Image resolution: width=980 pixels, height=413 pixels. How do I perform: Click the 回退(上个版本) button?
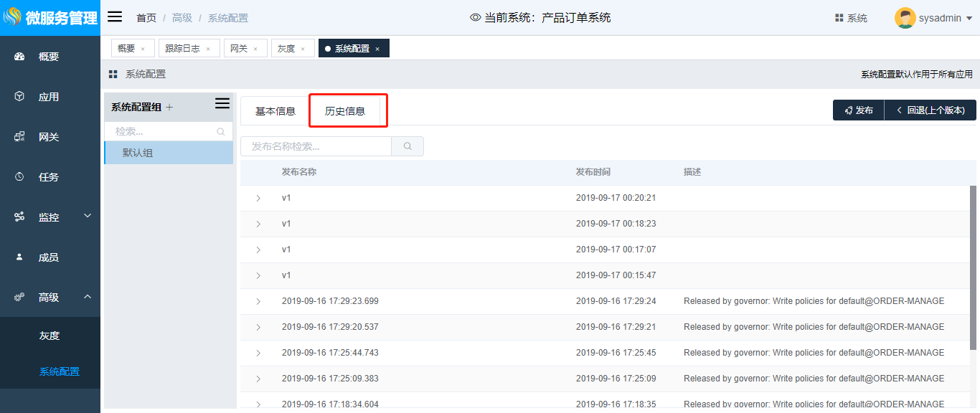pos(930,110)
